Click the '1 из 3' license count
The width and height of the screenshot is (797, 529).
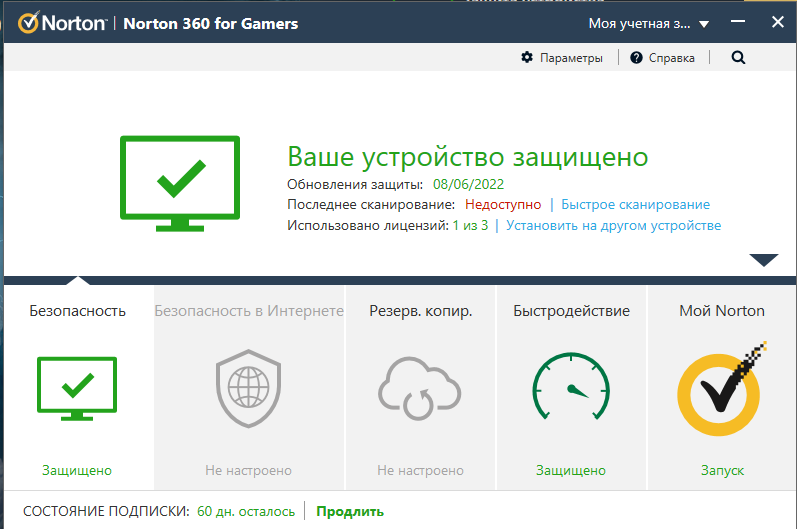click(x=470, y=225)
